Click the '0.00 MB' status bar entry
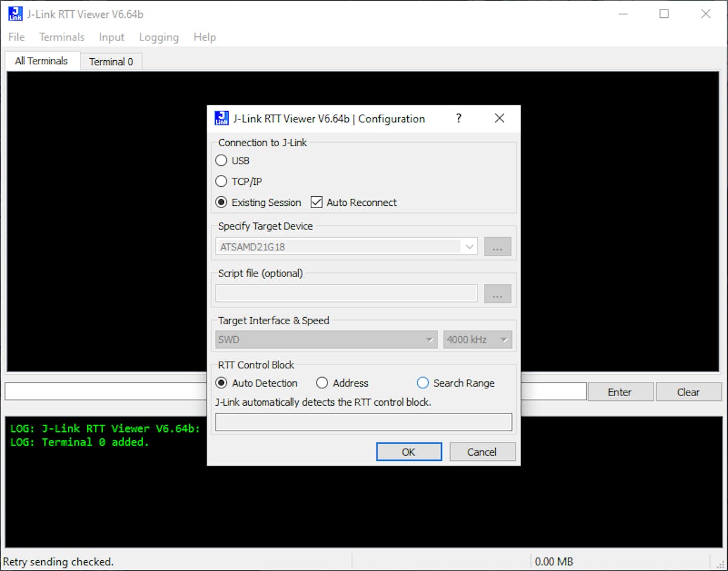 point(554,561)
